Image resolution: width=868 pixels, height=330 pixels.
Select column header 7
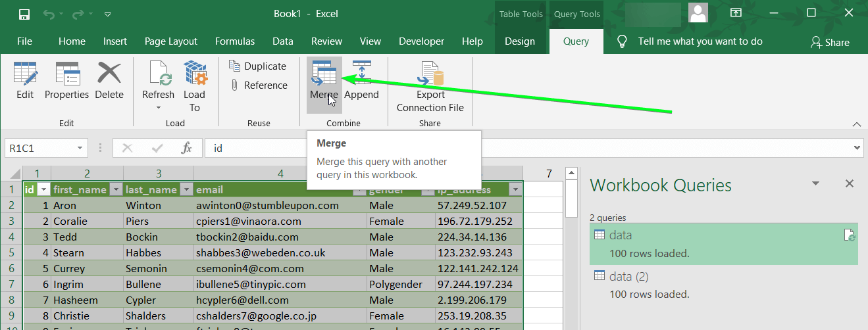click(x=549, y=174)
